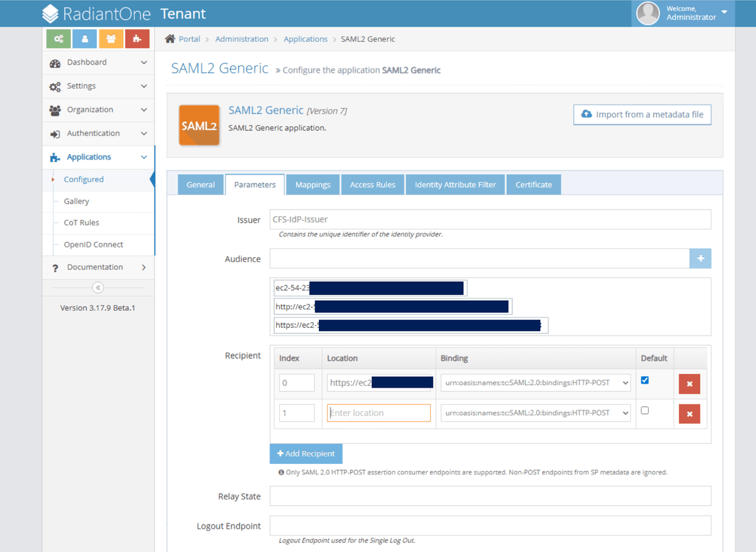Screen dimensions: 756x552
Task: Expand the Documentation menu arrow
Action: [x=144, y=267]
